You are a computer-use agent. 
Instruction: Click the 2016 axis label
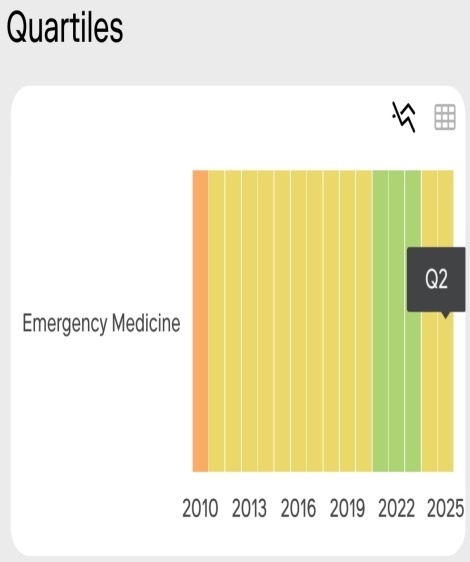point(298,508)
